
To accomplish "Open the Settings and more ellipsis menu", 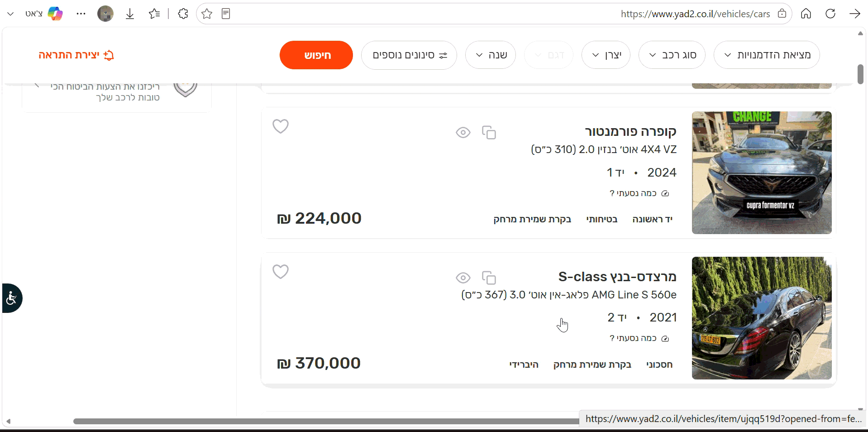I will tap(81, 14).
